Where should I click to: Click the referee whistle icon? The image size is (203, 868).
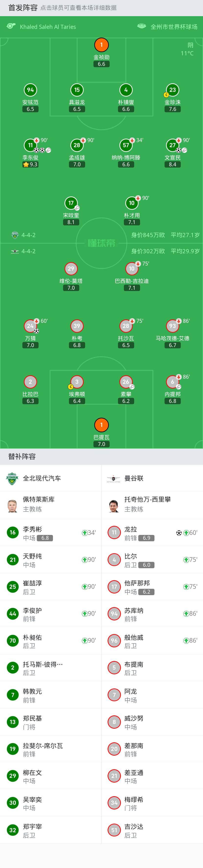click(x=11, y=26)
